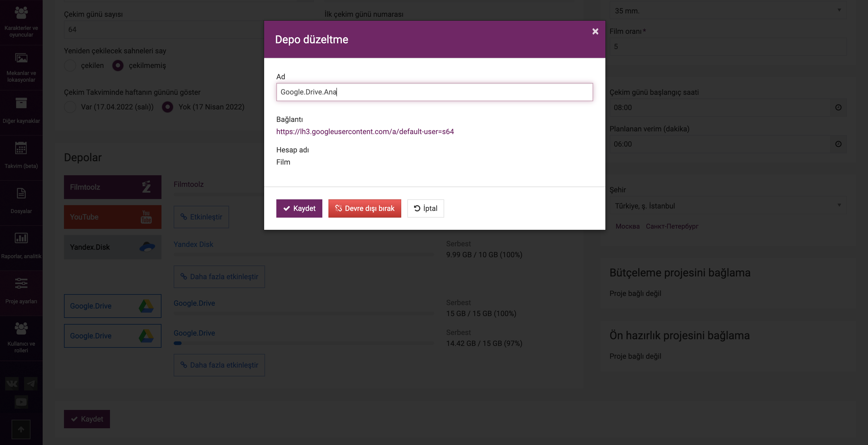Click Devre dışı bırak button

tap(365, 208)
